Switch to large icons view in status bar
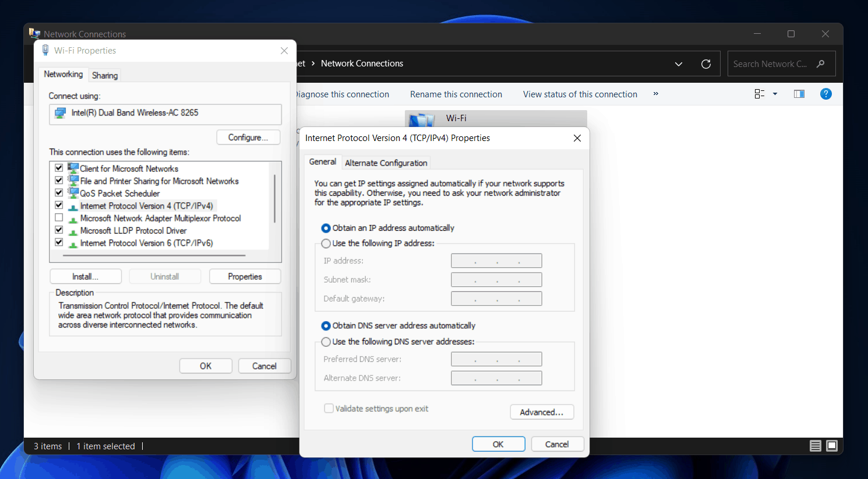 832,446
